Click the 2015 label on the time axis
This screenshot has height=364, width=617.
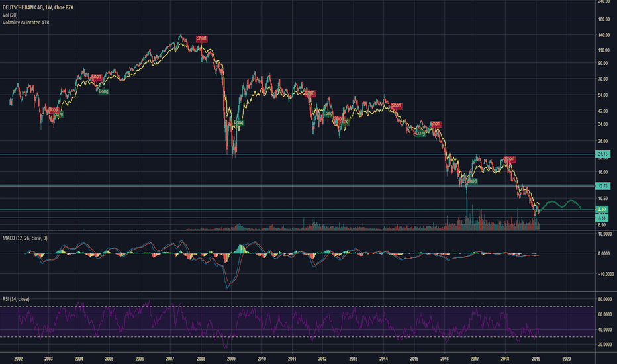414,359
